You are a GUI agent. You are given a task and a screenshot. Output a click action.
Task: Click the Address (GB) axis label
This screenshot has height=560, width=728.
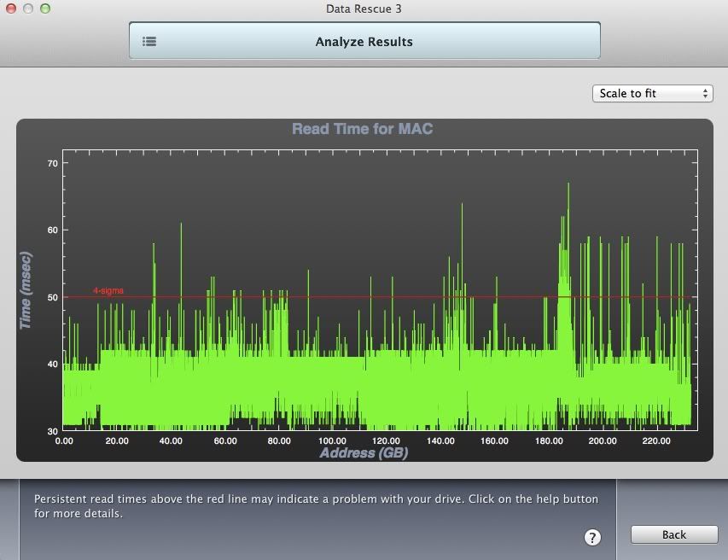coord(364,452)
